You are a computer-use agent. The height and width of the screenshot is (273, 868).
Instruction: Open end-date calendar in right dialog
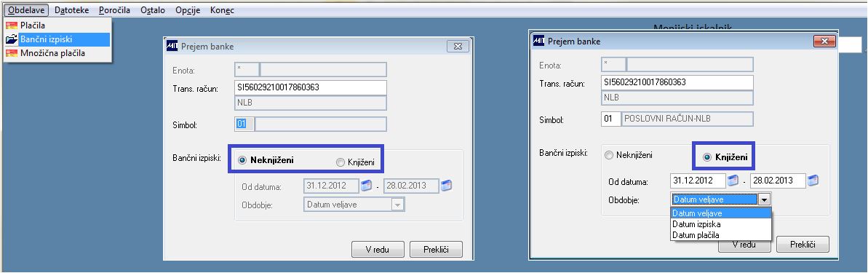[813, 181]
